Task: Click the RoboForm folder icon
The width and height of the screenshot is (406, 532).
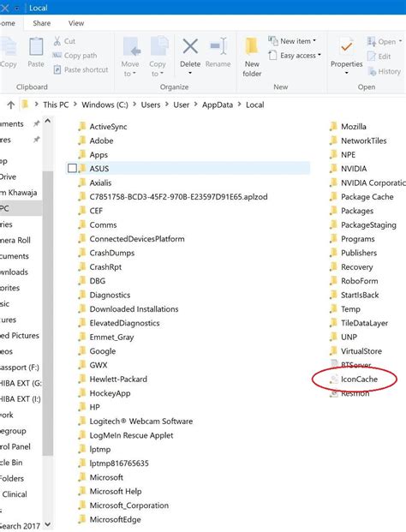Action: tap(333, 281)
